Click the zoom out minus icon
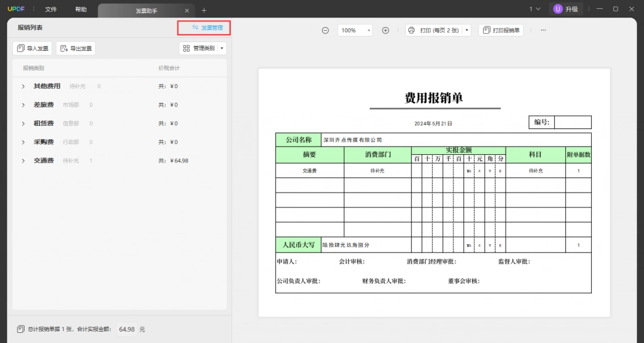Screen dimensions: 644x343 [325, 30]
